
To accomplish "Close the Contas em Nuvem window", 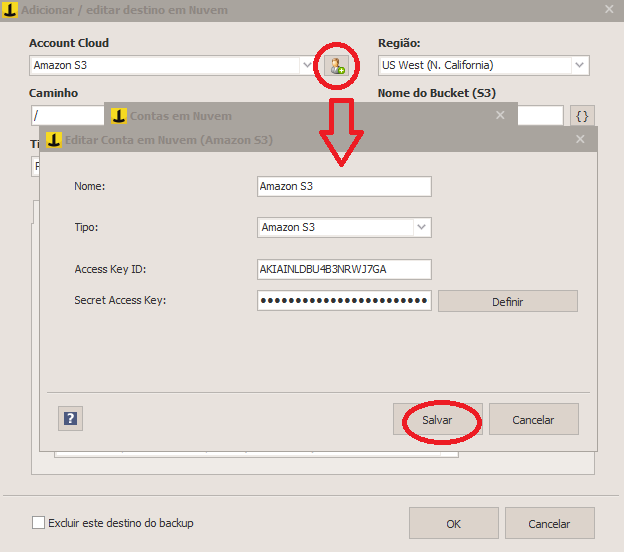I will pos(500,115).
